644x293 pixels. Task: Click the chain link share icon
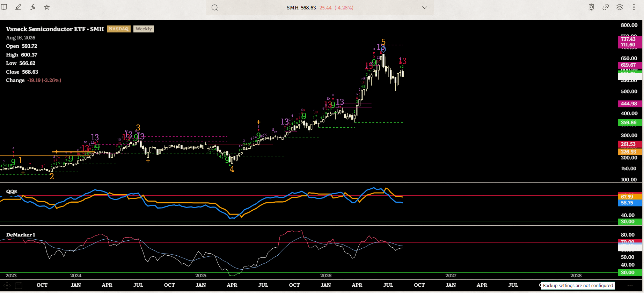pyautogui.click(x=606, y=7)
